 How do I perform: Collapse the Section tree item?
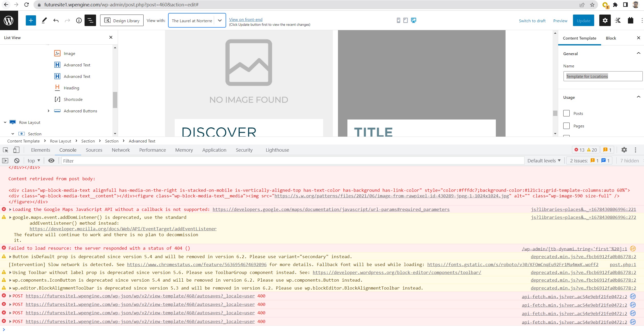click(x=13, y=134)
